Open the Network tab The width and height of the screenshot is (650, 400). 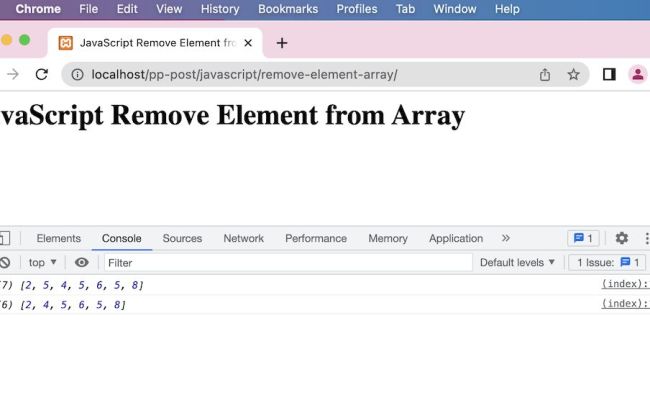click(x=243, y=238)
